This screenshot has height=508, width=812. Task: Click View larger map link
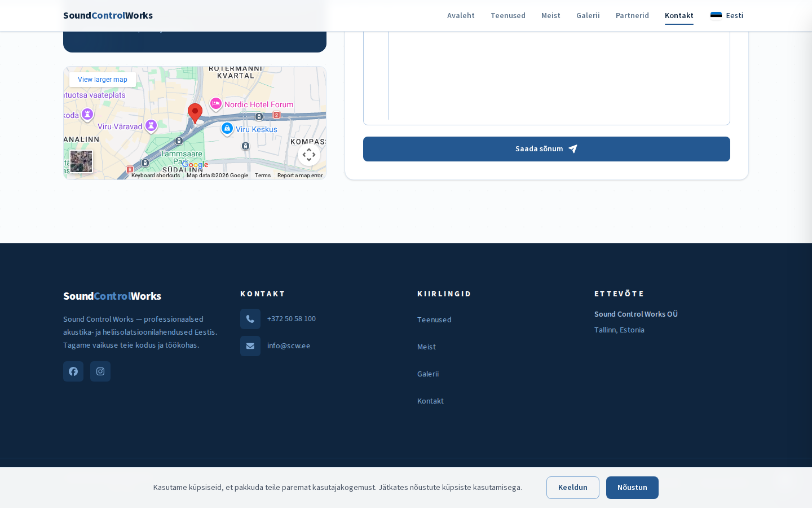point(103,80)
